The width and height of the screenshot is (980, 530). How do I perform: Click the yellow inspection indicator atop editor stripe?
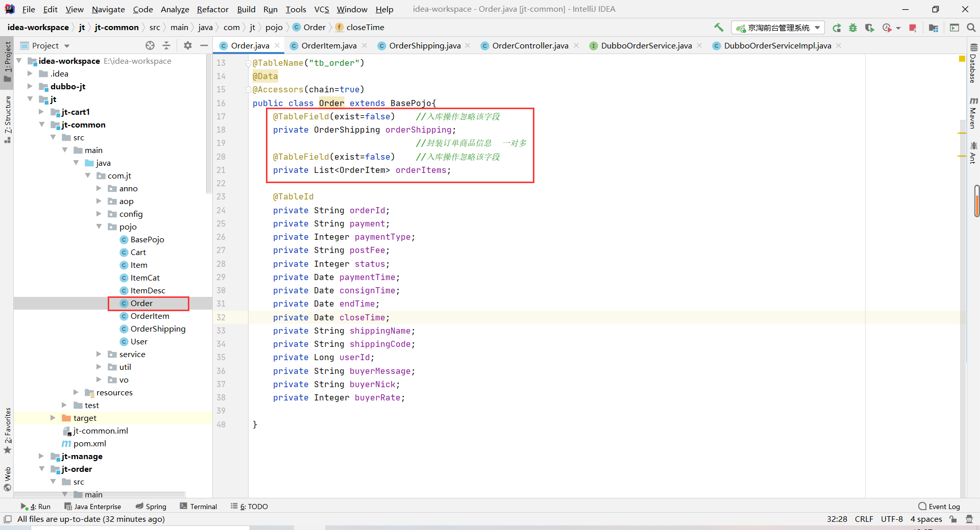[x=962, y=59]
